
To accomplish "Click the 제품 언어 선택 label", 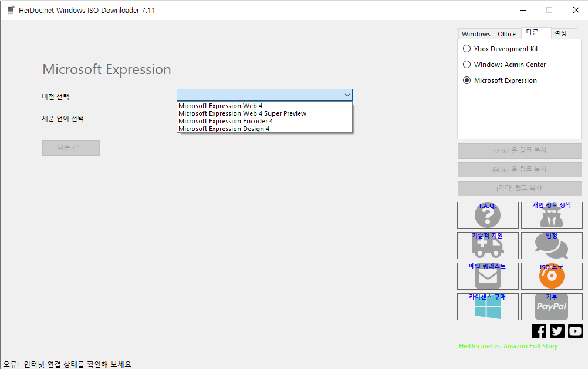I will [63, 119].
